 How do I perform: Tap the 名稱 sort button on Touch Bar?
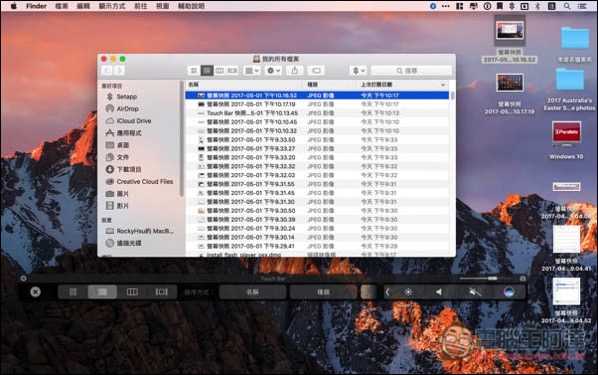(x=252, y=292)
